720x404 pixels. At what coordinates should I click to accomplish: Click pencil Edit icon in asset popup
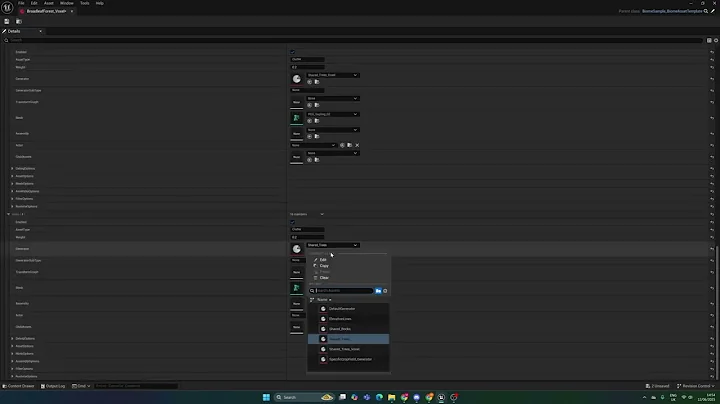(315, 260)
